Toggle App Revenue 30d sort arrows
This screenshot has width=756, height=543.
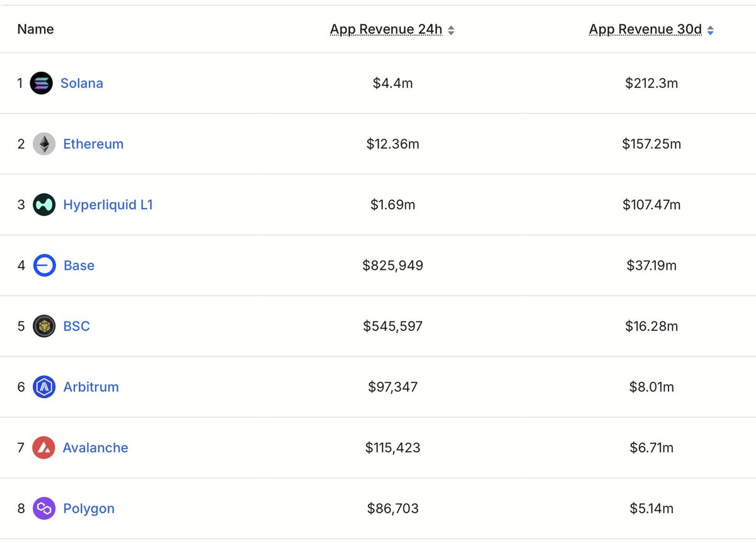pos(710,30)
